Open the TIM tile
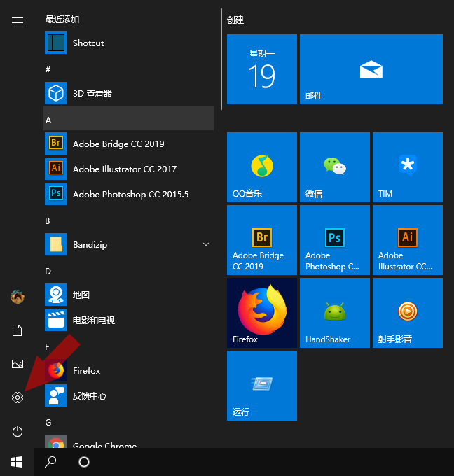Image resolution: width=454 pixels, height=476 pixels. pyautogui.click(x=408, y=167)
